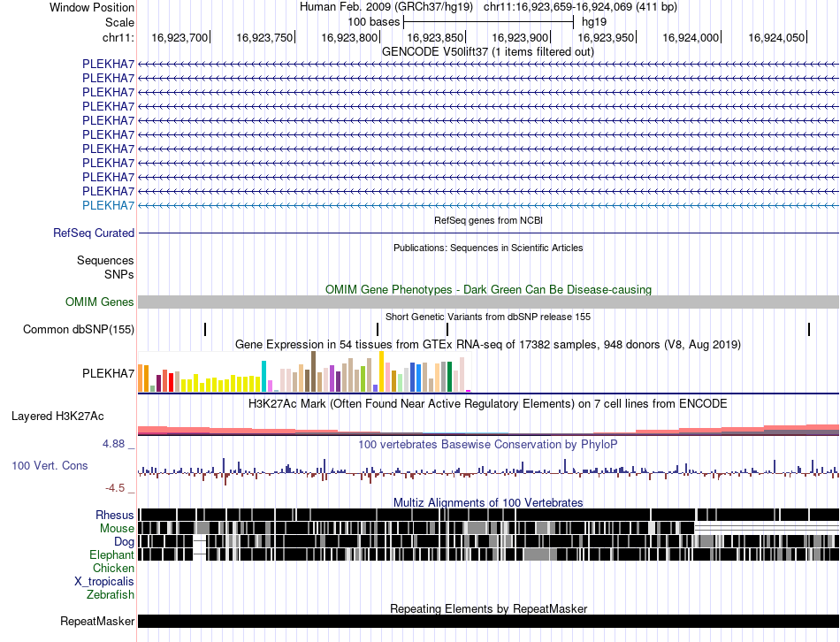The image size is (840, 642).
Task: Open 100 vertebrates Basewise Conservation title
Action: tap(487, 444)
